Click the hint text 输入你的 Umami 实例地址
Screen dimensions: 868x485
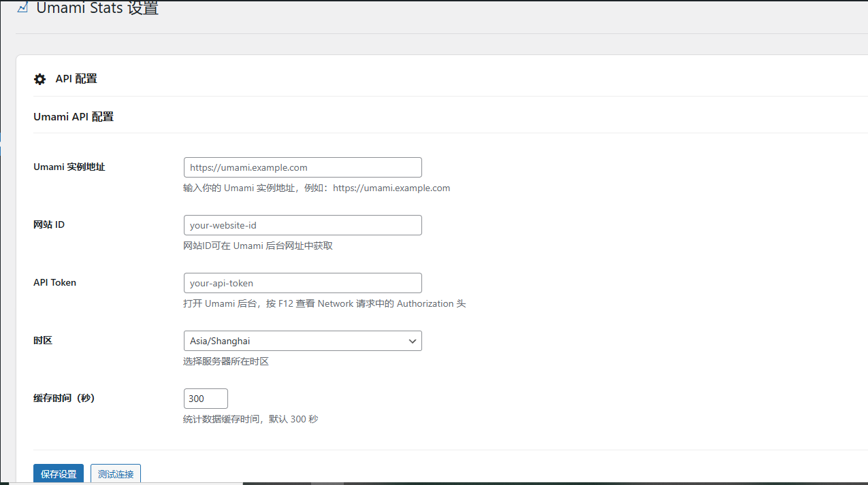317,188
